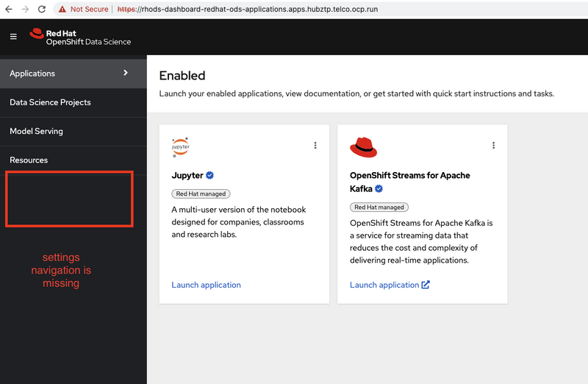
Task: Click the URL in the address bar
Action: [248, 9]
